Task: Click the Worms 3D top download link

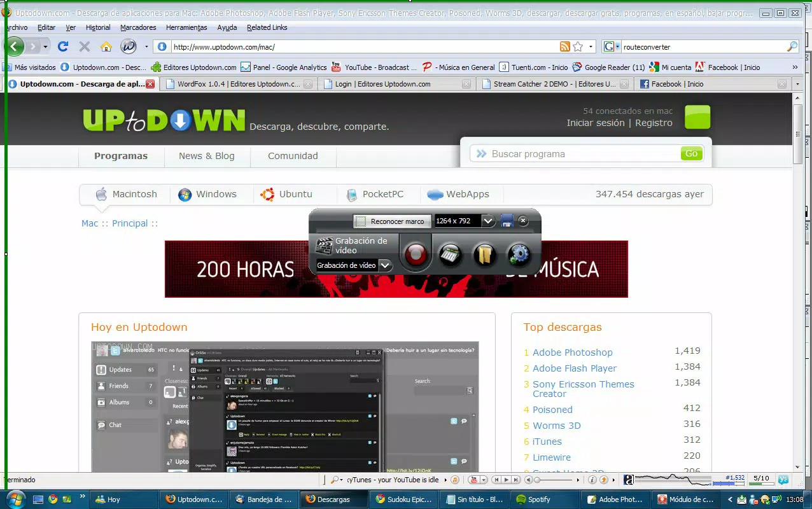Action: (557, 426)
